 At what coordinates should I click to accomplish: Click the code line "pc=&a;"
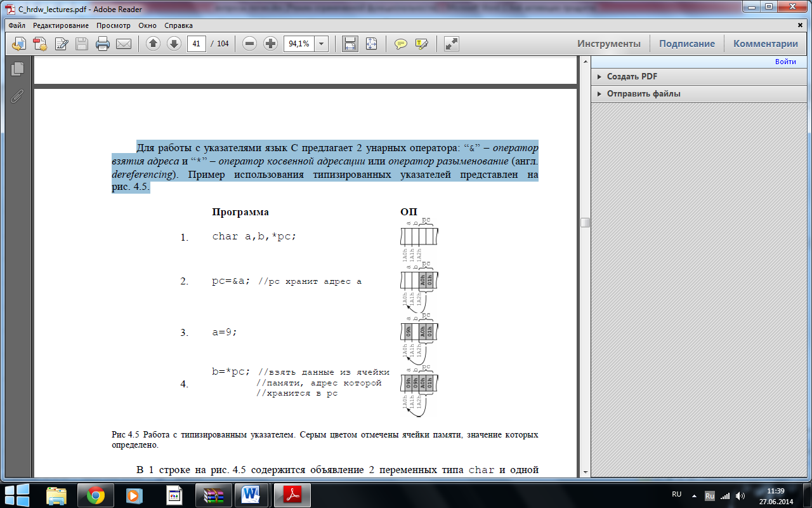(231, 281)
